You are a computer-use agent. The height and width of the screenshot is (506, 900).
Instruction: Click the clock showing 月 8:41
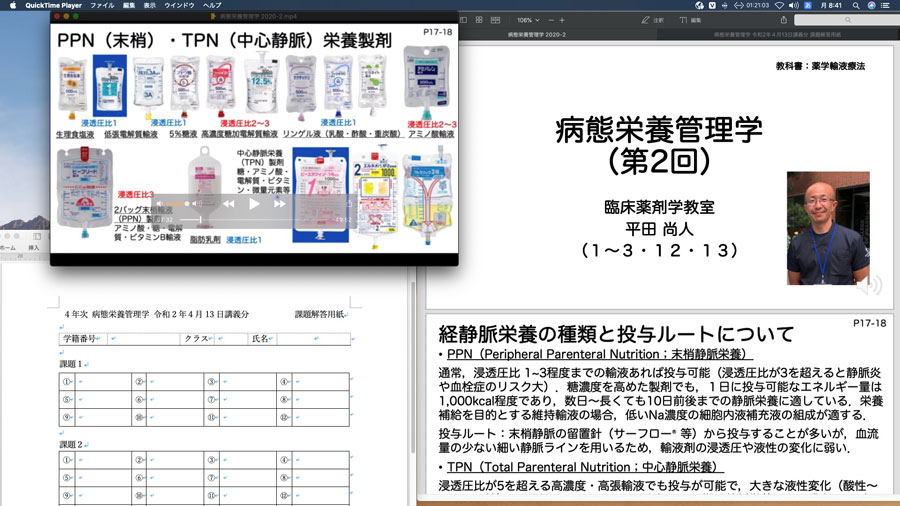831,5
